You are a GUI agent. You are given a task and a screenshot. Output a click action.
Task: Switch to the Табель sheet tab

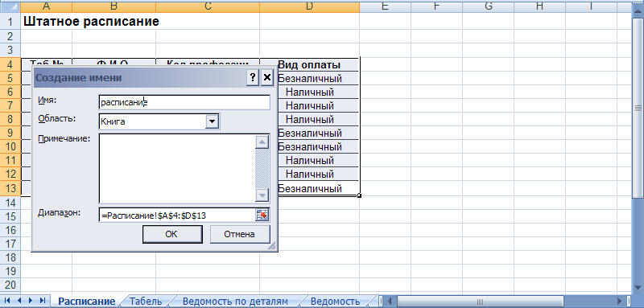[x=146, y=302]
